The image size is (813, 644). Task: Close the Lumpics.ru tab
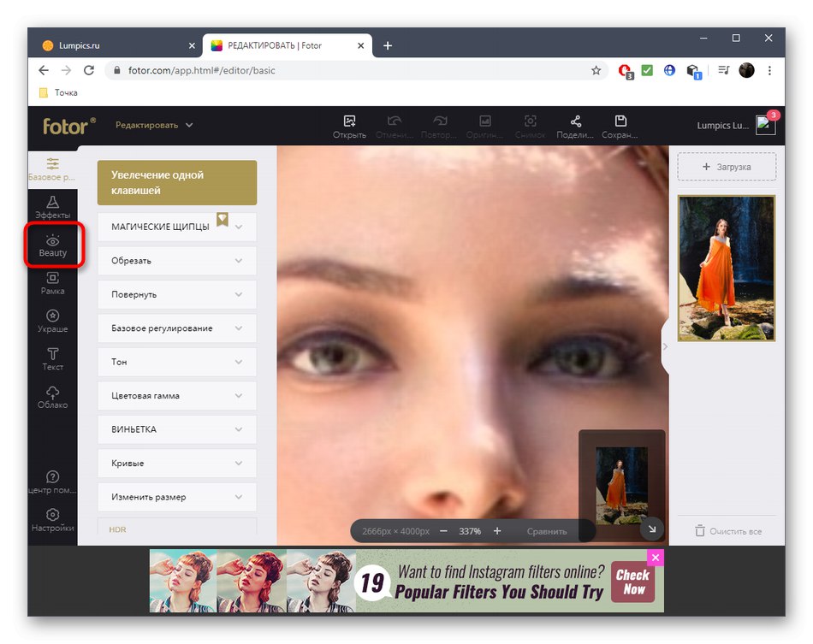192,45
